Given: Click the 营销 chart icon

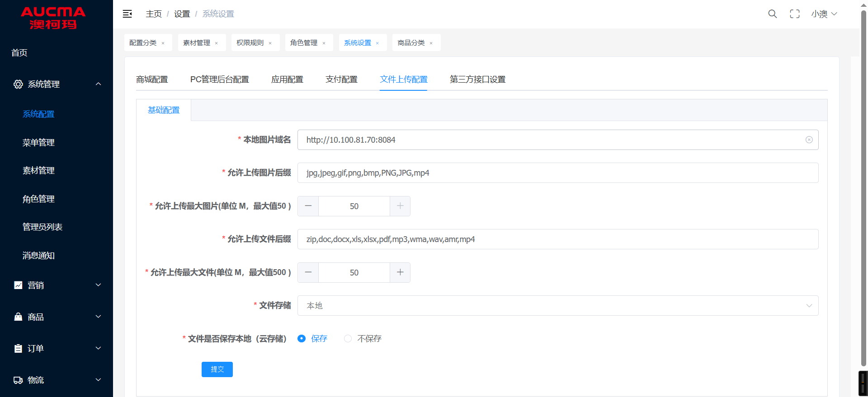Looking at the screenshot, I should [18, 285].
